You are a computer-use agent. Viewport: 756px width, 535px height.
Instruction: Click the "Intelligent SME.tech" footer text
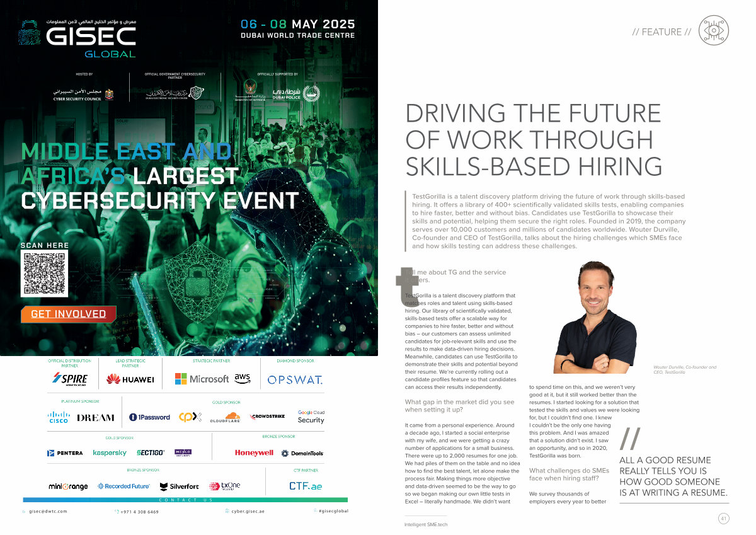426,524
